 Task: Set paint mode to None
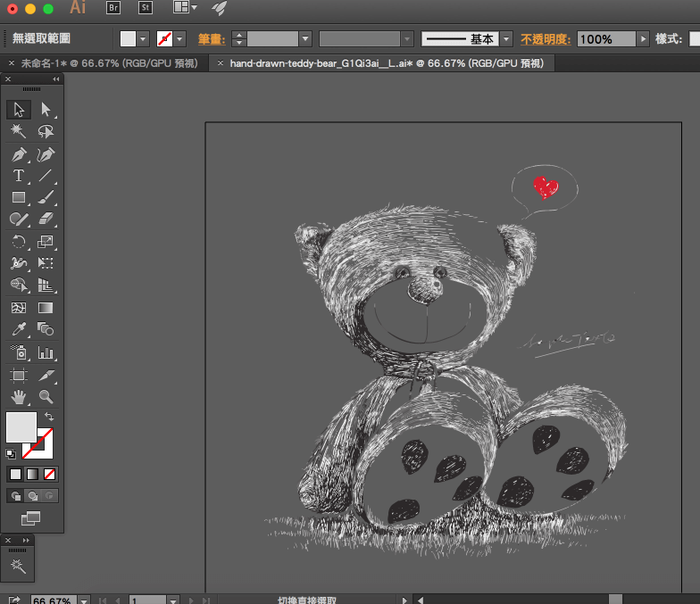[x=50, y=474]
